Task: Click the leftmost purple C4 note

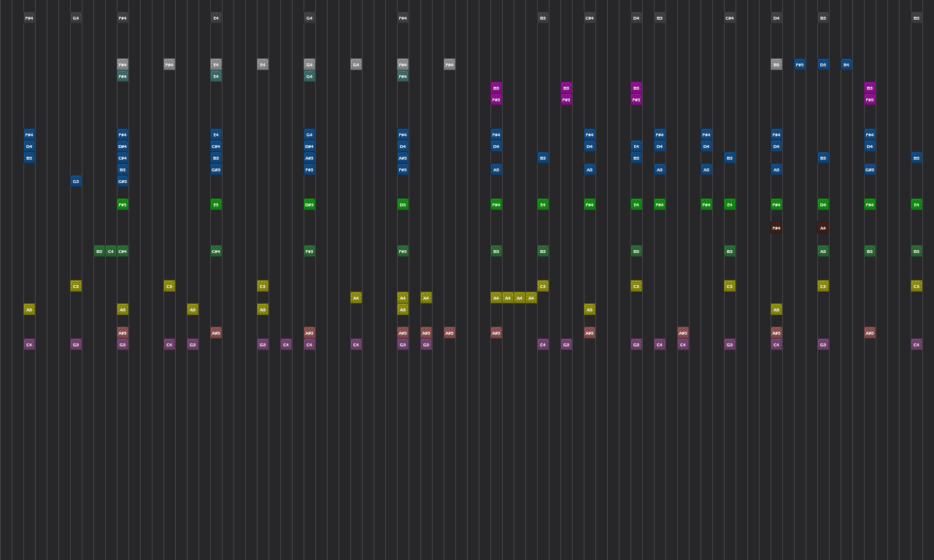Action: click(29, 344)
